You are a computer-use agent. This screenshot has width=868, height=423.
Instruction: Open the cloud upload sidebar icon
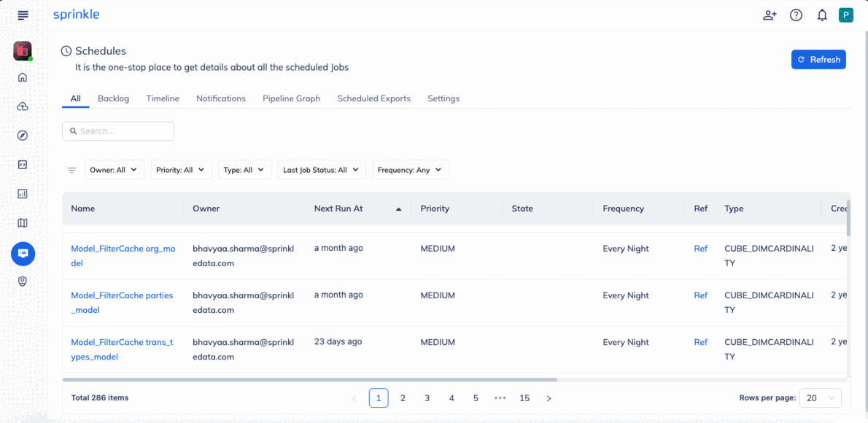pos(23,106)
